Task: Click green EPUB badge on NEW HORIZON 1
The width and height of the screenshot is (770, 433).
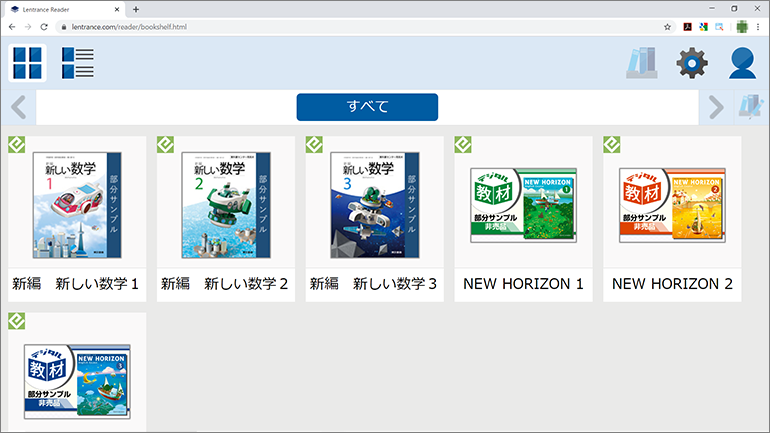Action: coord(463,145)
